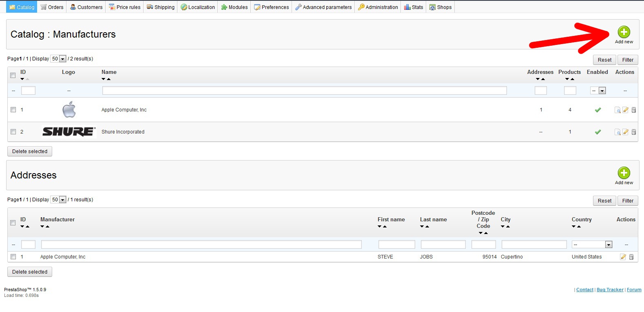Sort addresses by First name ascending
Screen dimensions: 644x312
pos(385,227)
